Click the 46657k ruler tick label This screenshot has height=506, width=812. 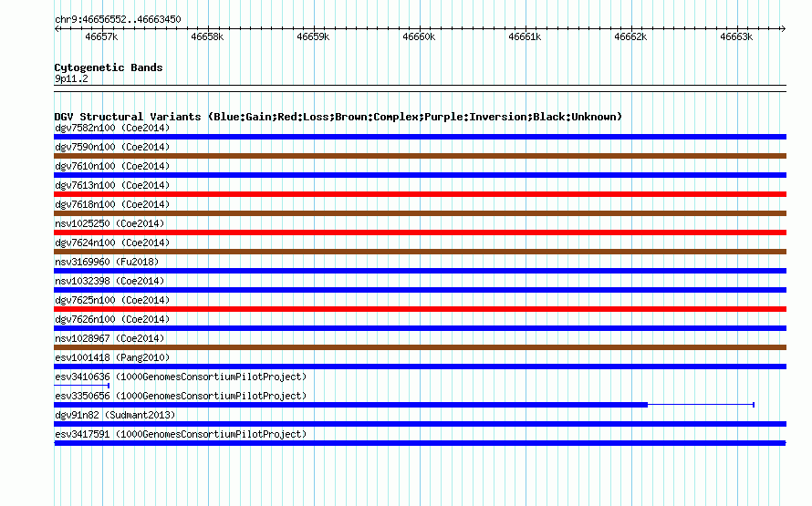click(x=101, y=36)
